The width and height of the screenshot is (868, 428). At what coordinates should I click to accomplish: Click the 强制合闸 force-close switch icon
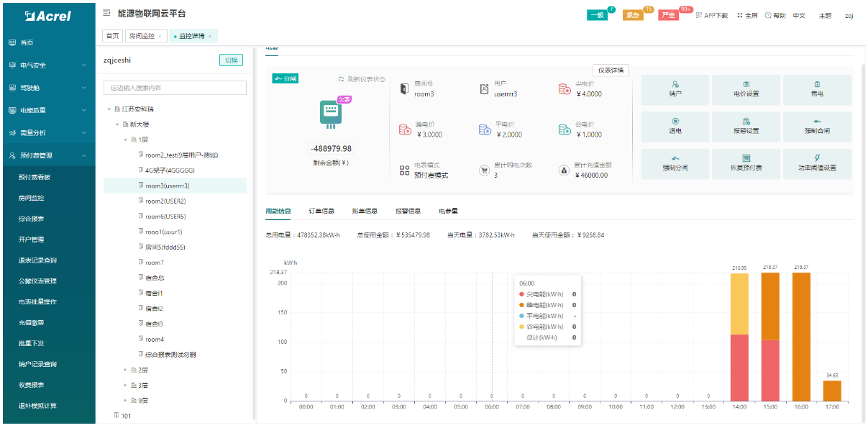tap(816, 121)
